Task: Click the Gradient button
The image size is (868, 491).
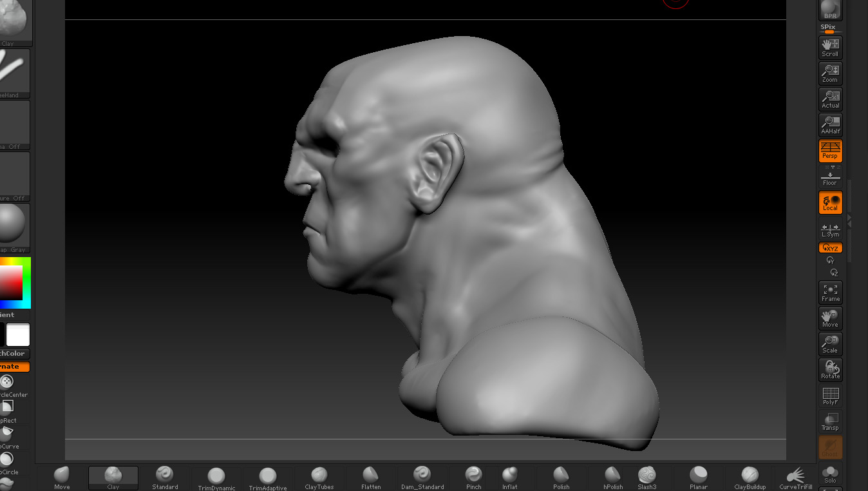Action: [8, 315]
